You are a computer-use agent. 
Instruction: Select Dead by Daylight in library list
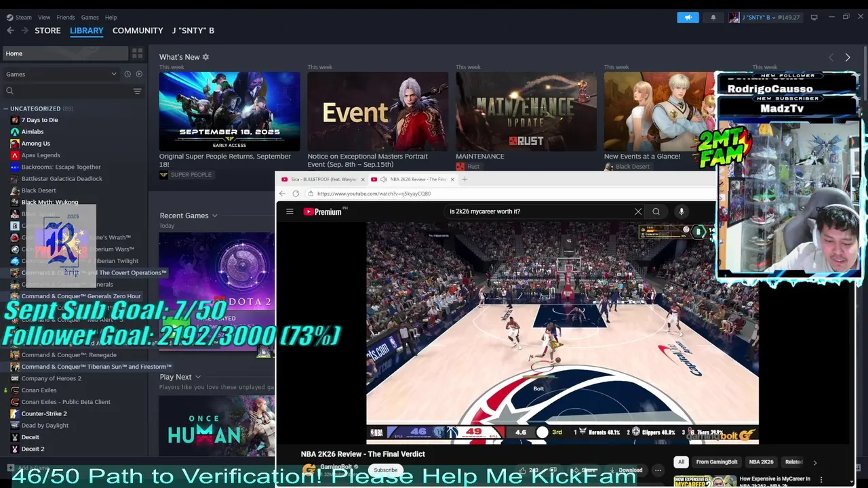click(45, 426)
